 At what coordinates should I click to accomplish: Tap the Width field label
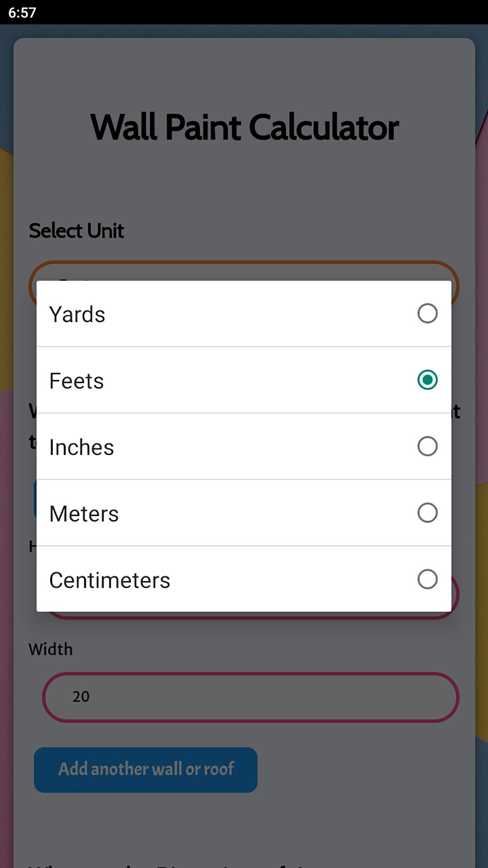51,650
